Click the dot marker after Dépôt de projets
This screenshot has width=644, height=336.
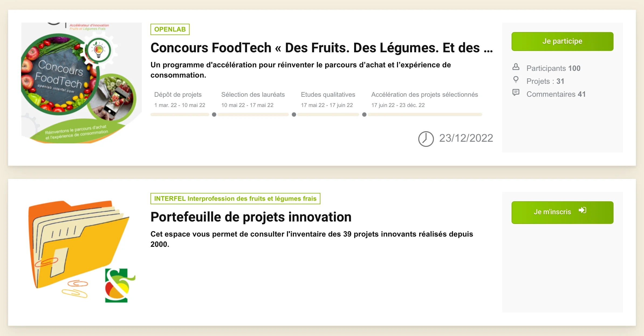pyautogui.click(x=214, y=115)
